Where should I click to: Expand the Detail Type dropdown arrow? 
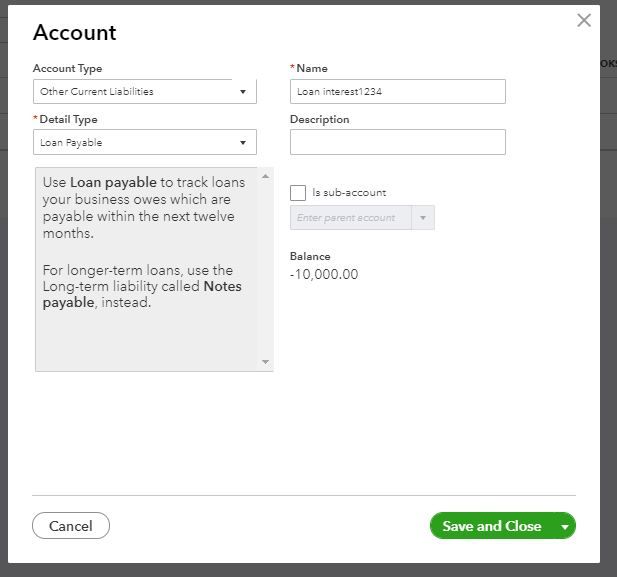click(242, 143)
